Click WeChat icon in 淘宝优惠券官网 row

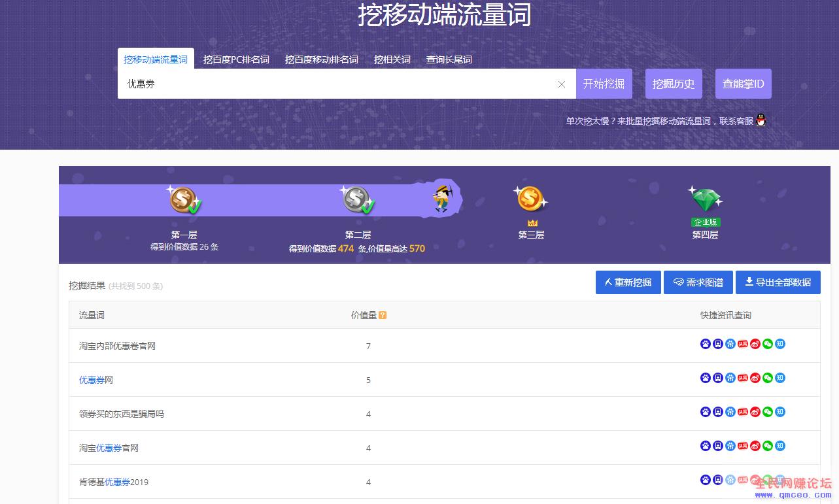click(x=767, y=446)
